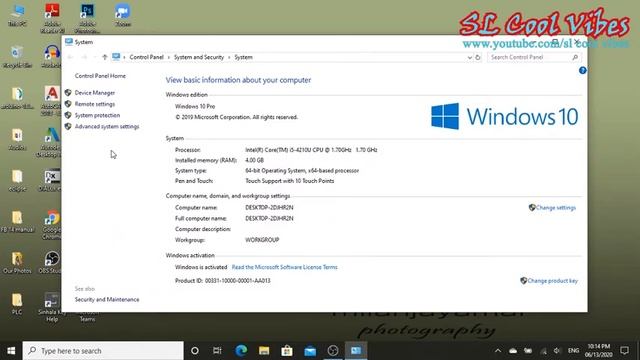Click the Windows 10 Pro edition text
Viewport: 640px width, 360px height.
click(195, 107)
